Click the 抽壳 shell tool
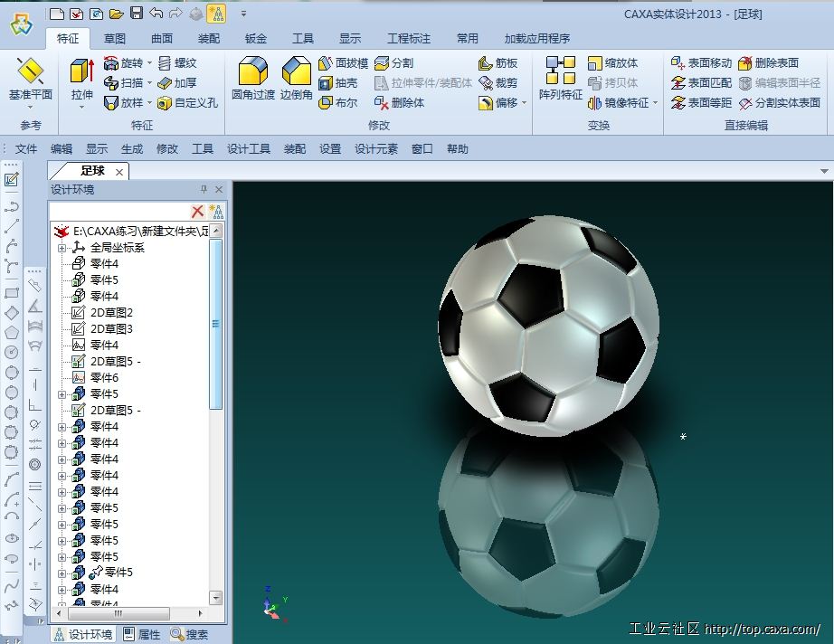Screen dimensions: 834x644 tap(338, 83)
